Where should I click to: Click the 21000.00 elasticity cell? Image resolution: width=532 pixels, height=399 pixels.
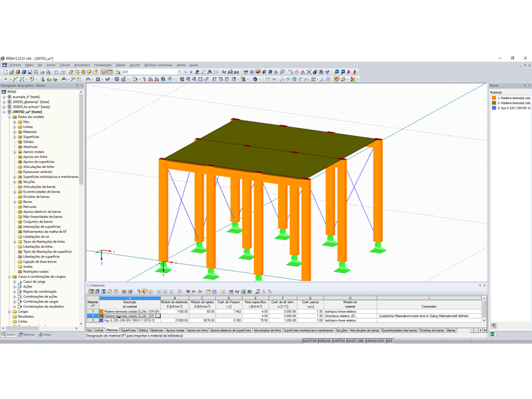point(174,321)
